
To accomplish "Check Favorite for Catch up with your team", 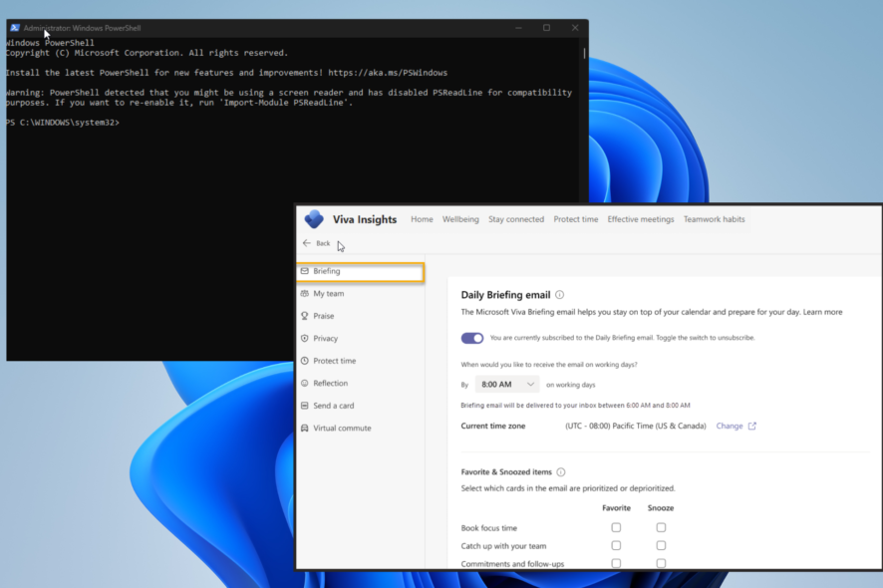I will coord(616,546).
